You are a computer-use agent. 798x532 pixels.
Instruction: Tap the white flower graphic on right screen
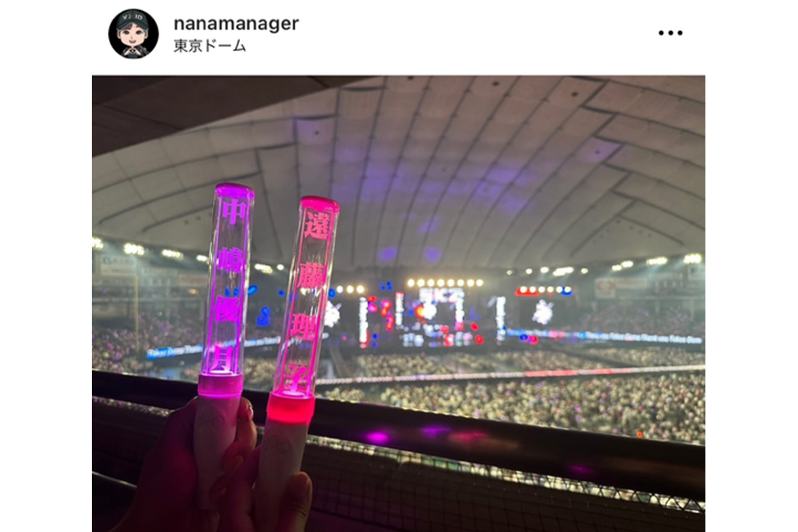(542, 312)
